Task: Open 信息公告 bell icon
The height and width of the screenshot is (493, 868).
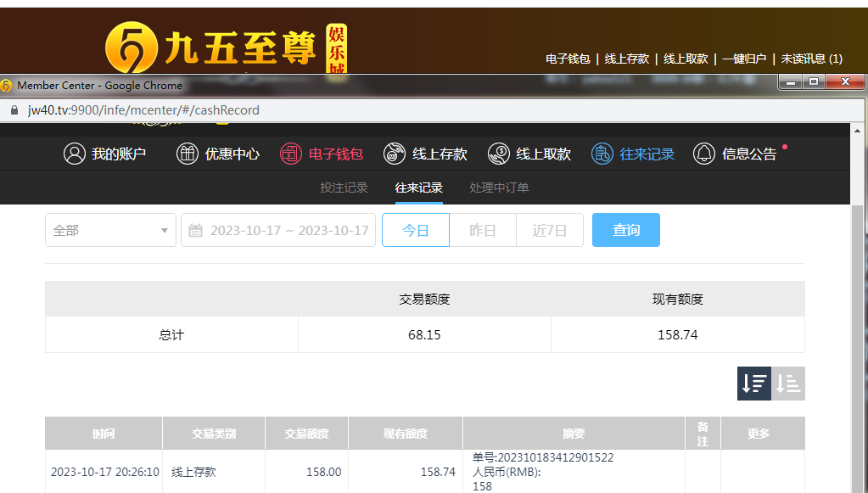Action: 704,154
